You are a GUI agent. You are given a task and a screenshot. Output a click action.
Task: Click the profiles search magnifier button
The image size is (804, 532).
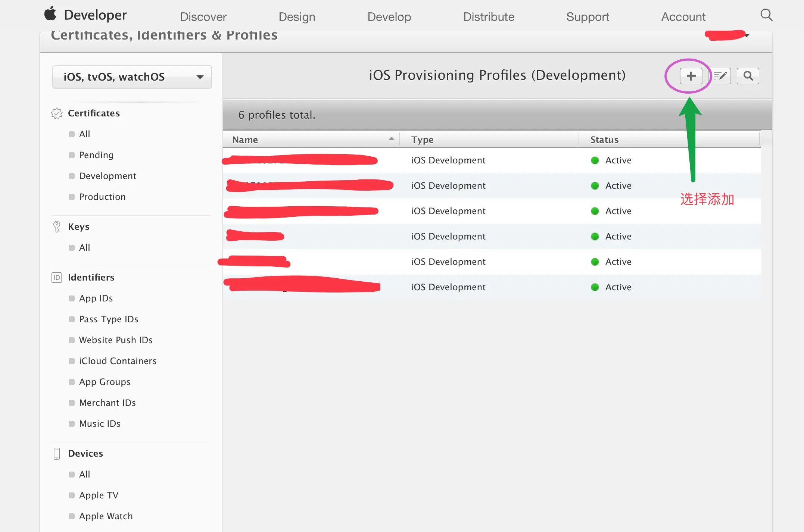748,76
